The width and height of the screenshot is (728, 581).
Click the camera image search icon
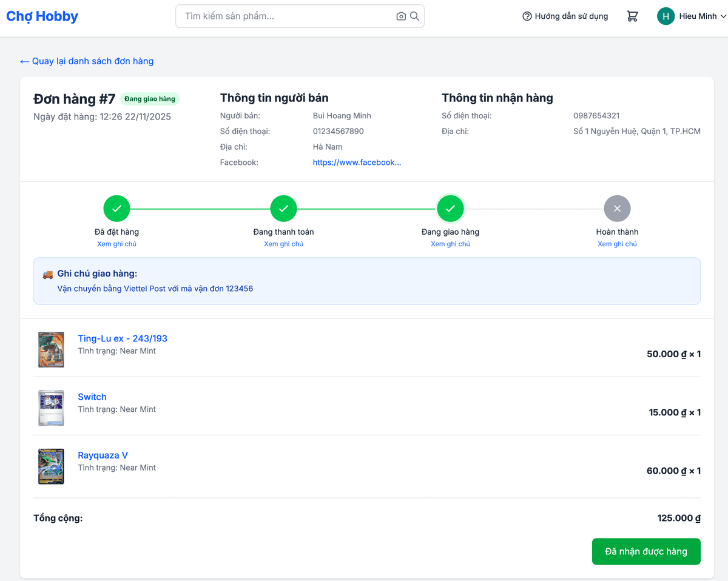click(401, 16)
